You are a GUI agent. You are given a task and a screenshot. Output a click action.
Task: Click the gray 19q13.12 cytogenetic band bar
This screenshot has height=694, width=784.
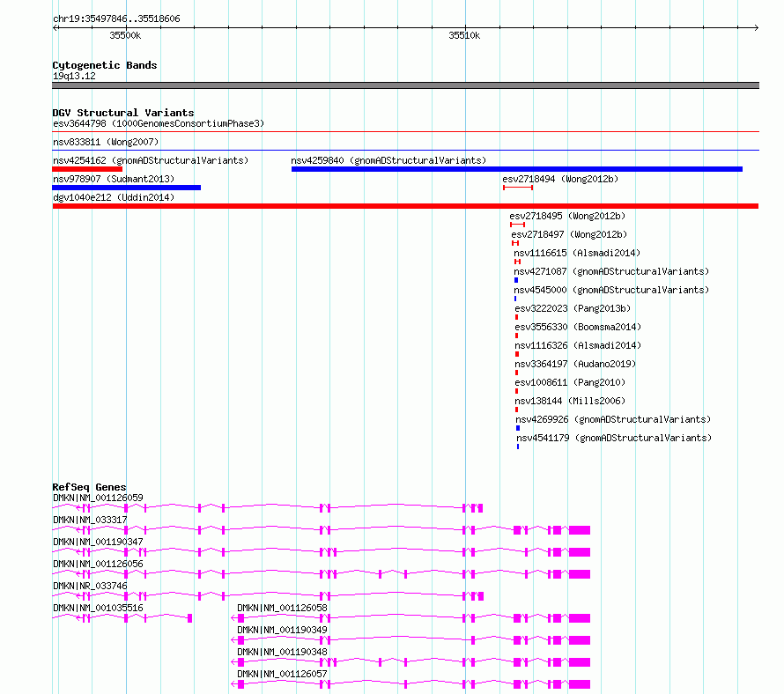pyautogui.click(x=405, y=85)
